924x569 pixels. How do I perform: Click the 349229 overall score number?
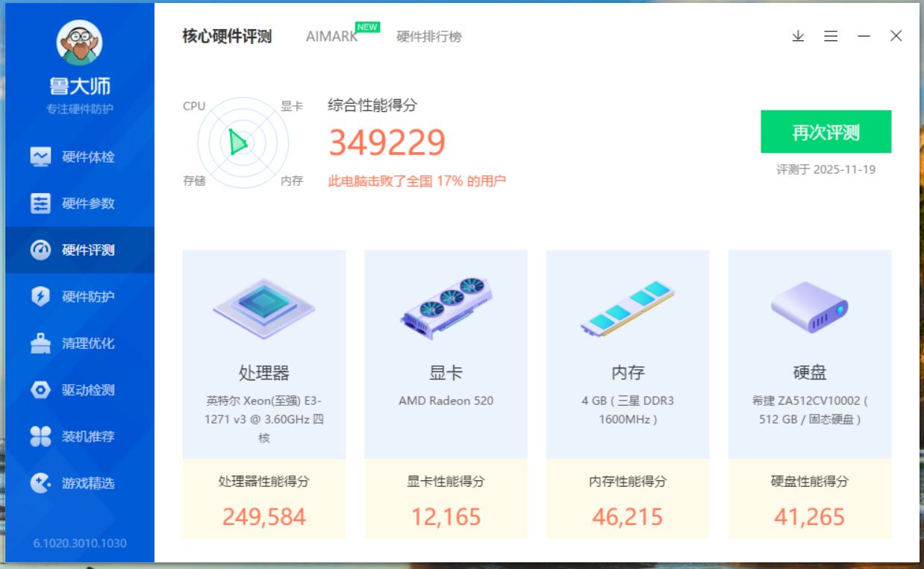point(387,143)
